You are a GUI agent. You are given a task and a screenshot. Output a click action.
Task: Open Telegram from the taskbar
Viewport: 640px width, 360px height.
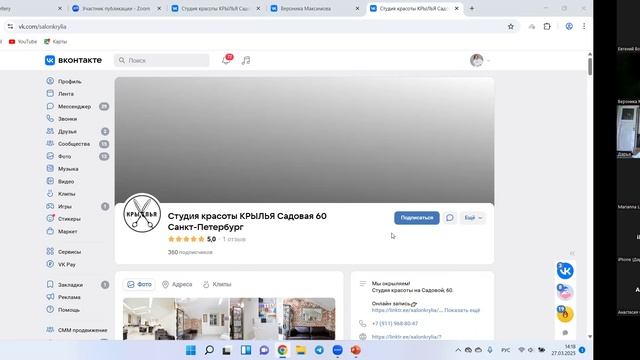(319, 350)
